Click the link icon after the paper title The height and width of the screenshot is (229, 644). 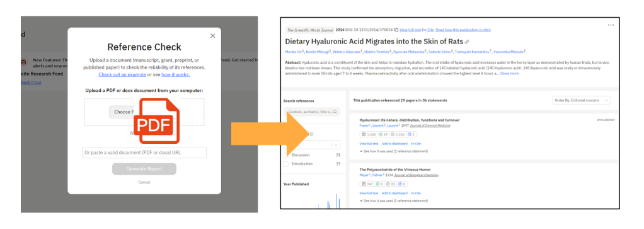click(x=467, y=42)
